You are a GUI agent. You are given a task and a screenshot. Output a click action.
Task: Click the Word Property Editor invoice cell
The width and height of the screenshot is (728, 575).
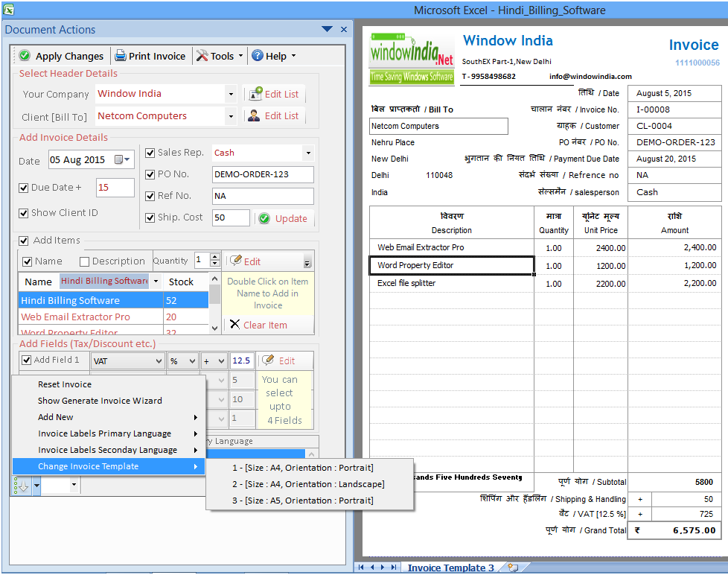452,265
